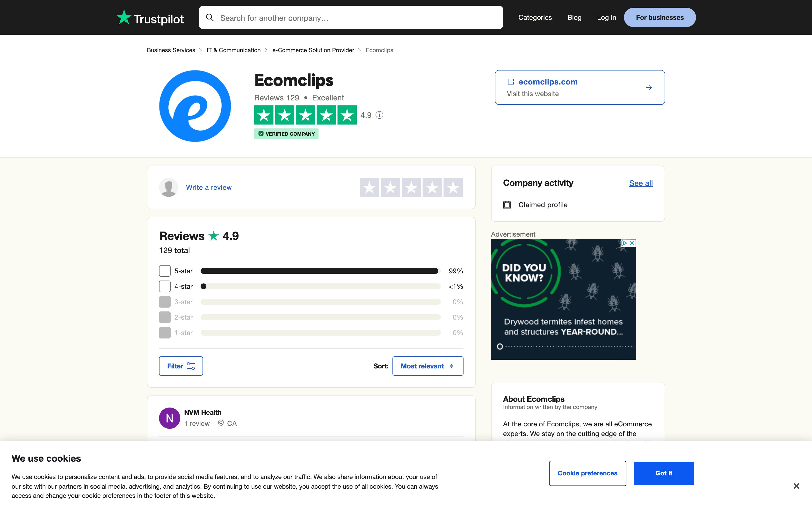This screenshot has width=812, height=507.
Task: Open the Filter options panel
Action: click(x=181, y=366)
